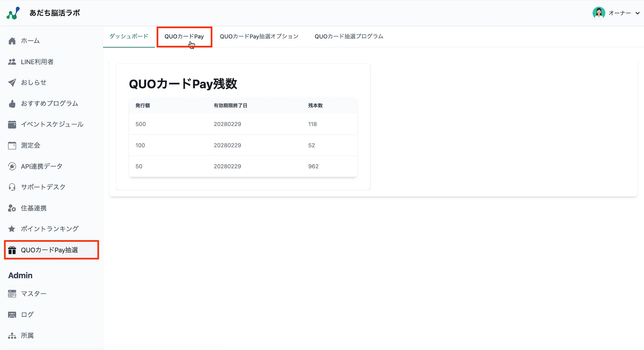644x350 pixels.
Task: Open LINE利用者 via its people icon
Action: click(x=12, y=61)
